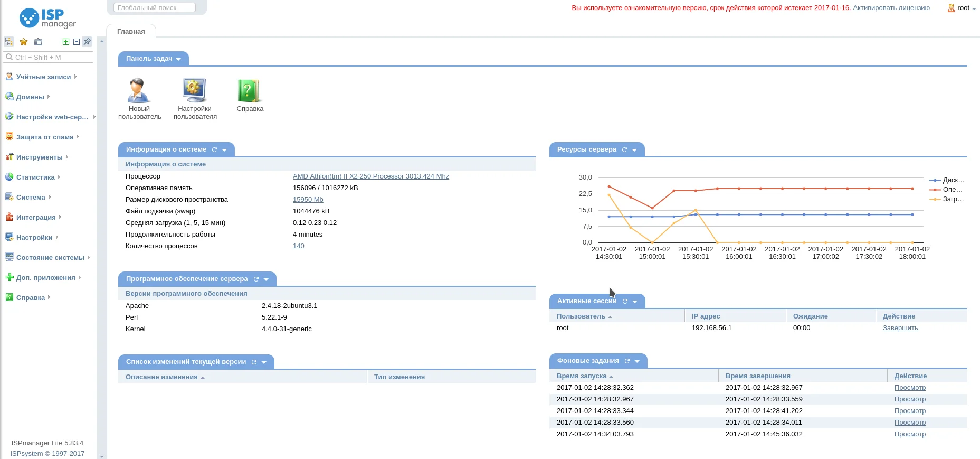Switch to the Главная tab
980x459 pixels.
(x=131, y=31)
